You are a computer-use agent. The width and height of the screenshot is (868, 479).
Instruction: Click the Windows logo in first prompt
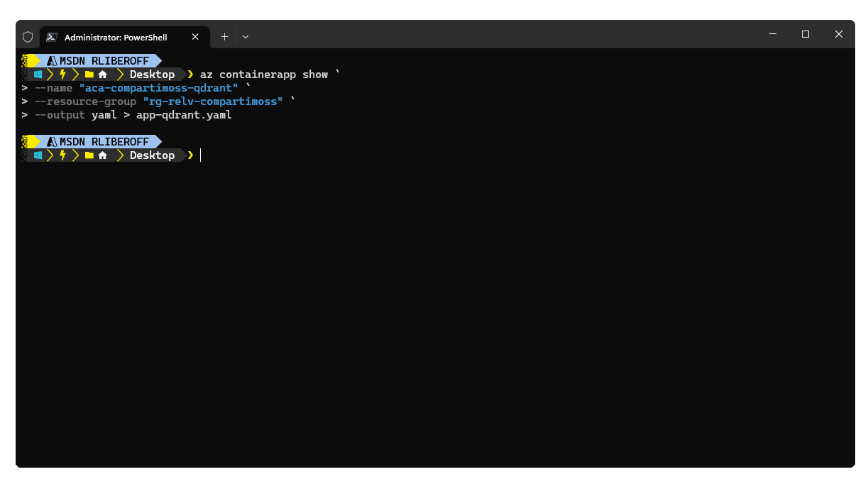pos(38,75)
